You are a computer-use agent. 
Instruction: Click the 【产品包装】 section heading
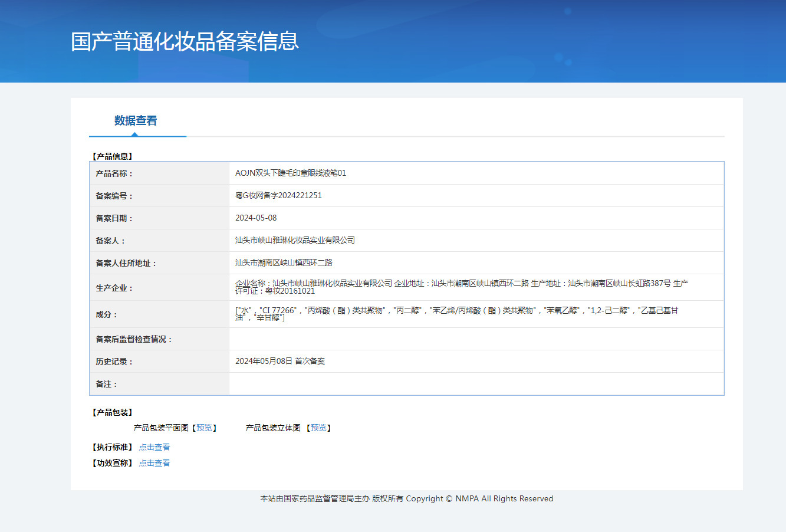point(112,412)
